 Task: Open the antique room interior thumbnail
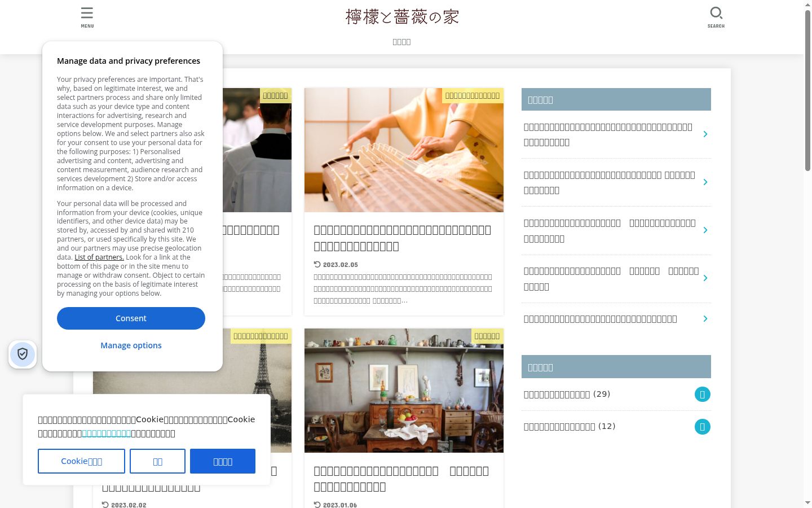point(404,391)
